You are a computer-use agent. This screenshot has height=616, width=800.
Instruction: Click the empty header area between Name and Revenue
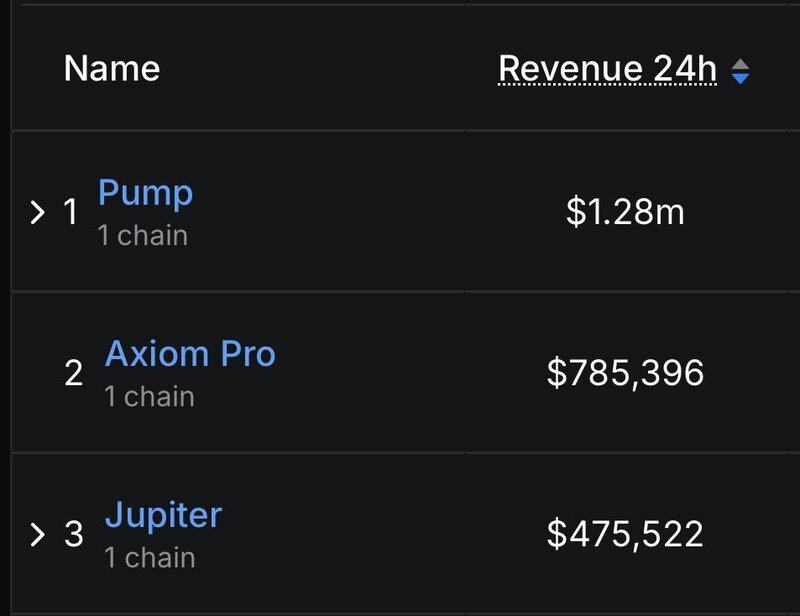[330, 69]
